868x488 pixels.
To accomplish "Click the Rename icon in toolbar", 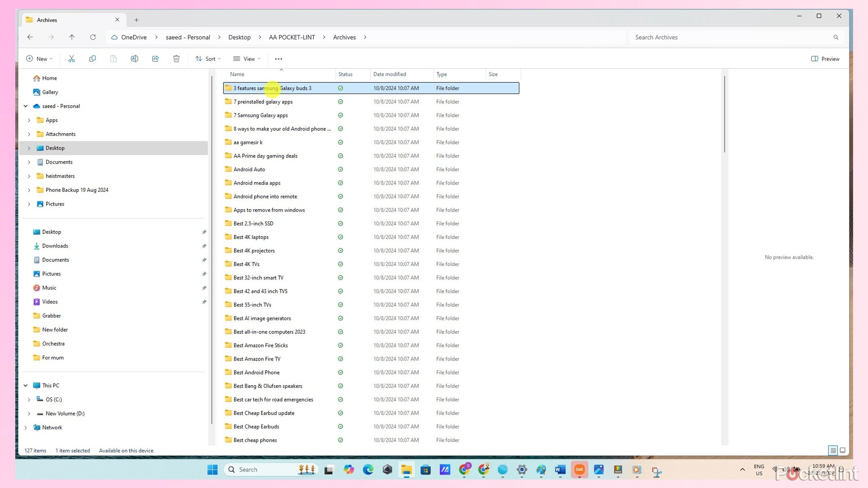I will 134,59.
